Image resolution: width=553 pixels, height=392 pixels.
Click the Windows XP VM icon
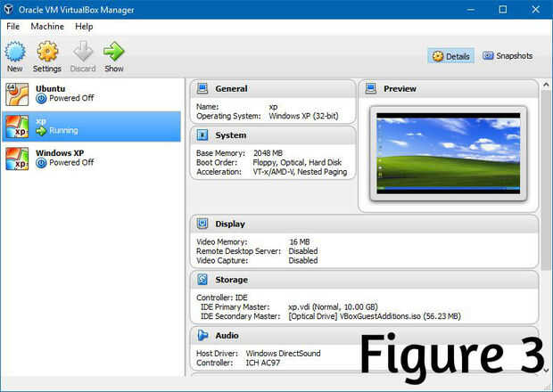[17, 159]
